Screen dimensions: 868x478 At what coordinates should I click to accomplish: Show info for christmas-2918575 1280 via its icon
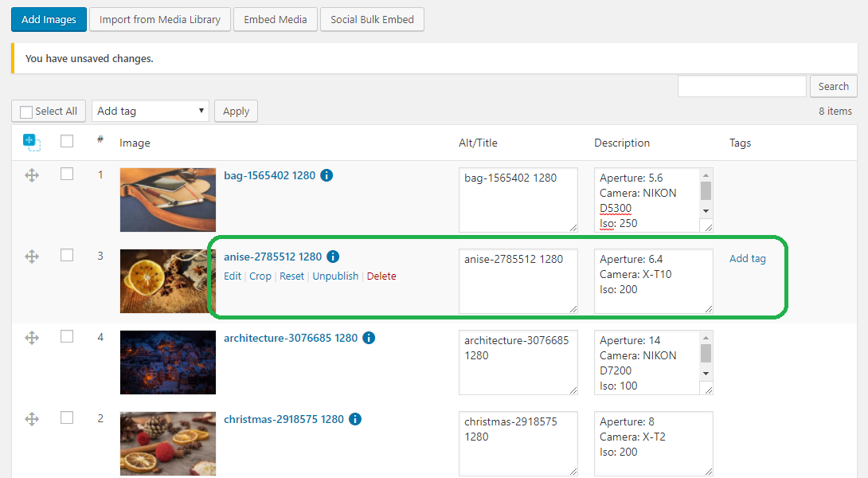pyautogui.click(x=355, y=419)
